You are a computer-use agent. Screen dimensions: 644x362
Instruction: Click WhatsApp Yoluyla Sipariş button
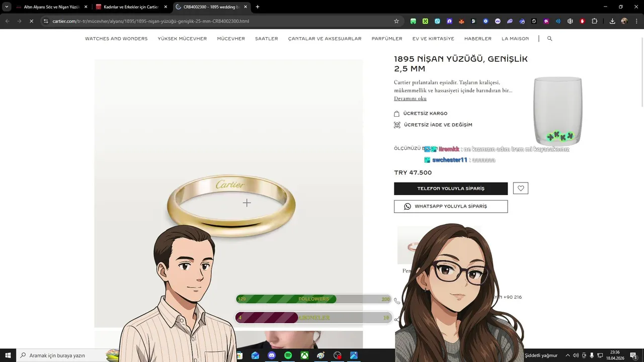pyautogui.click(x=451, y=206)
